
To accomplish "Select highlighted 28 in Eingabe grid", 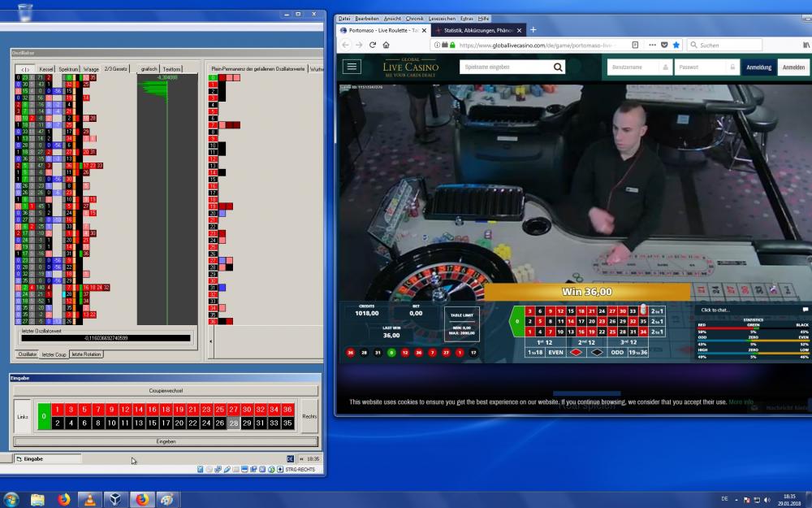I will pyautogui.click(x=234, y=423).
